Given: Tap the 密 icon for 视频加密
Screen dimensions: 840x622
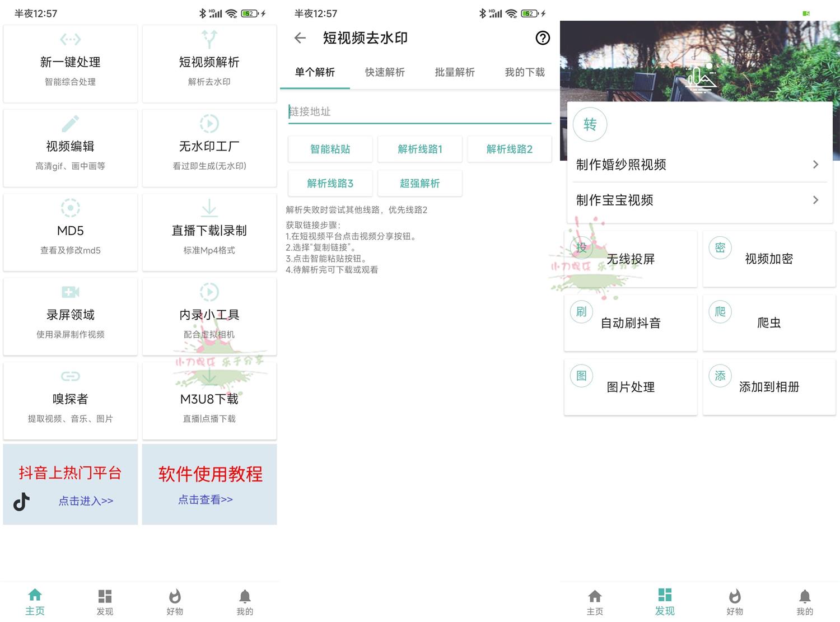Looking at the screenshot, I should point(720,247).
